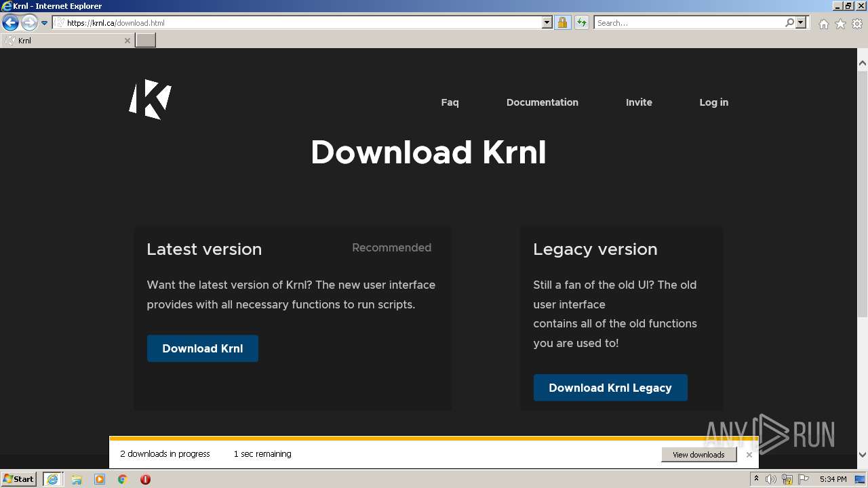Click the taskbar clock 5:34 PM

point(833,479)
